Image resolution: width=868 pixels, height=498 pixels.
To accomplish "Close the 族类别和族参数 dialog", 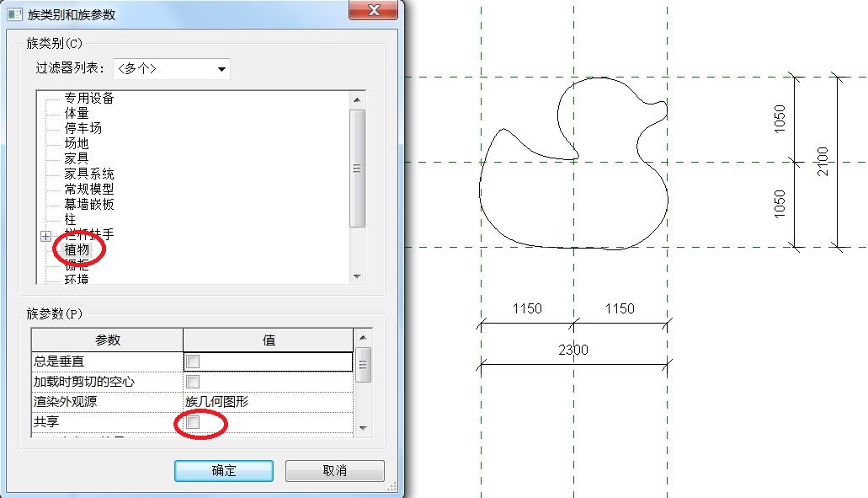I will [x=374, y=10].
